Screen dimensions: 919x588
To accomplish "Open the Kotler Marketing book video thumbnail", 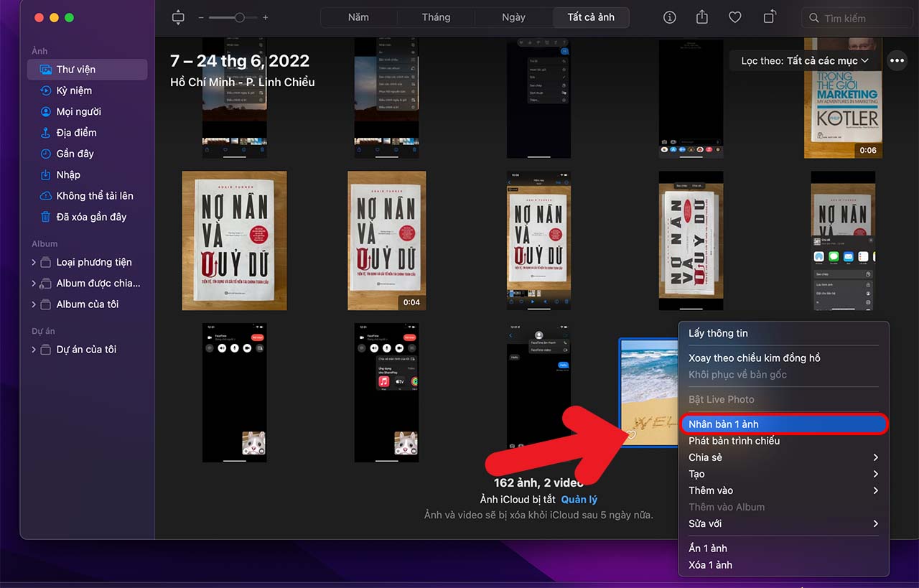I will click(843, 98).
